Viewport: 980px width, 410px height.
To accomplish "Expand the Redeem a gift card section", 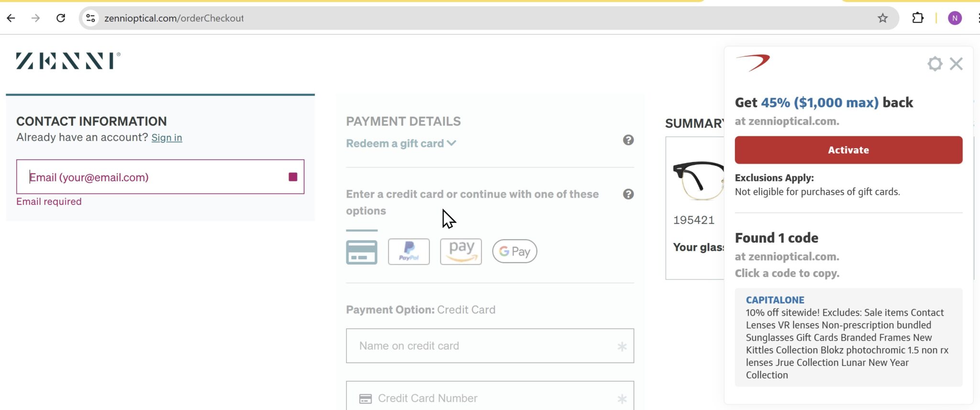I will (401, 144).
